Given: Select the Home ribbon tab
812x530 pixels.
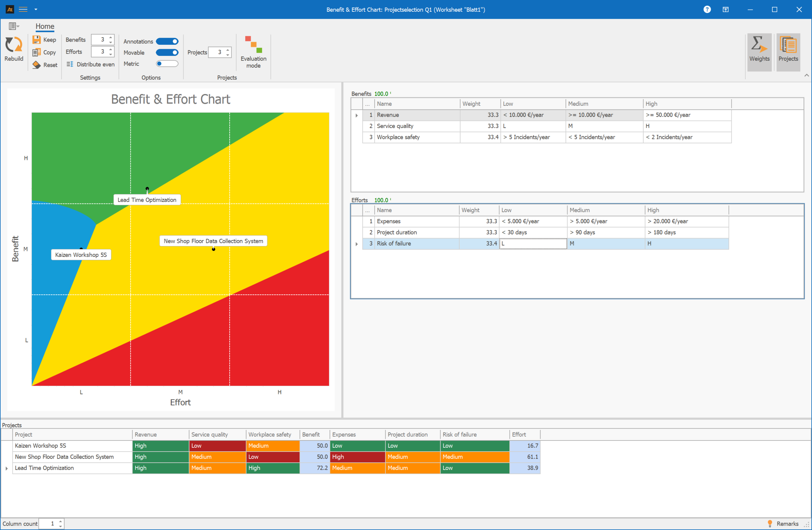Looking at the screenshot, I should 45,26.
